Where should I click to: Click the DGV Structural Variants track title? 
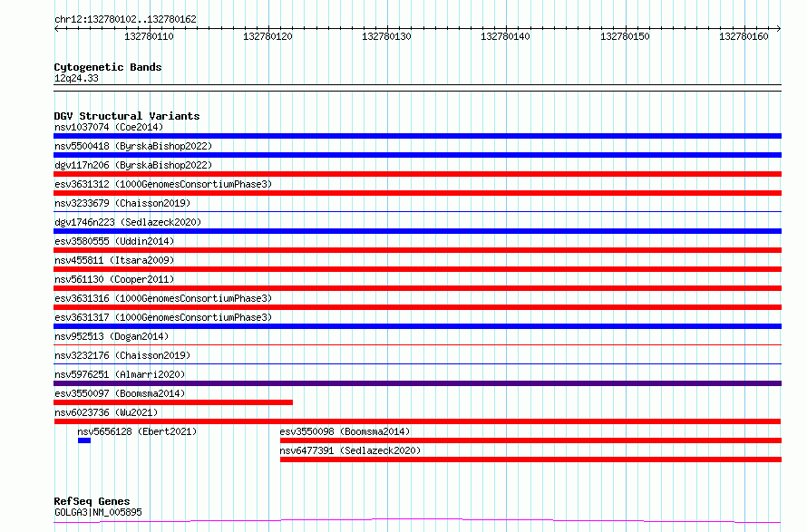[127, 116]
